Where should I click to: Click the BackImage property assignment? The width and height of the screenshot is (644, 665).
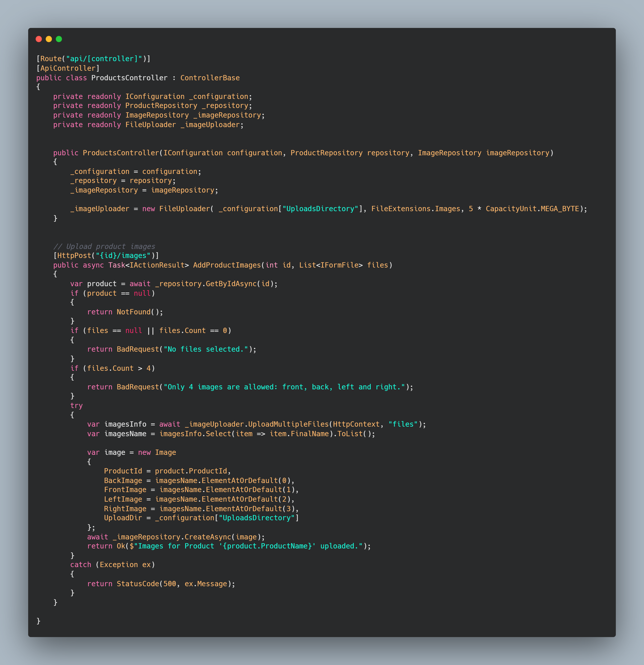click(123, 481)
